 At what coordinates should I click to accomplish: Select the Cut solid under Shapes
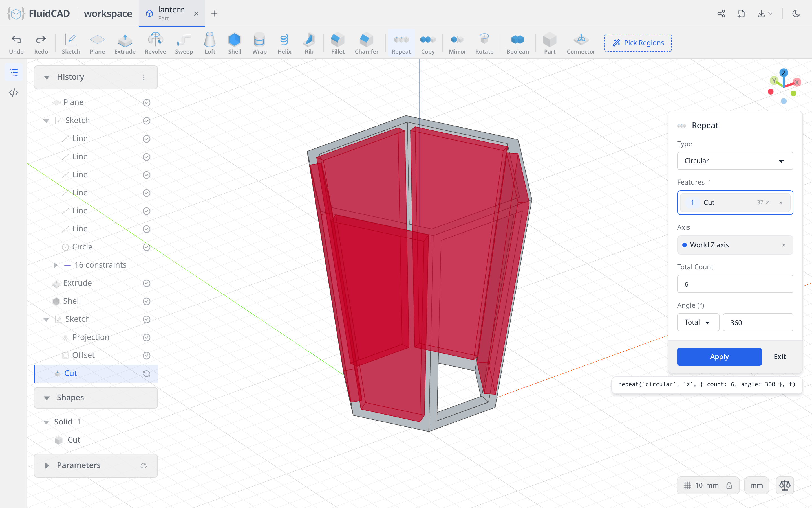point(74,440)
